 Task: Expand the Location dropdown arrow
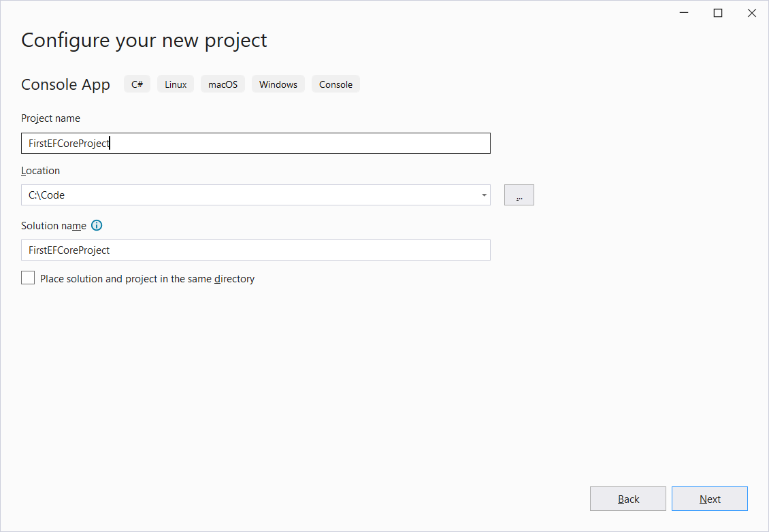point(484,195)
